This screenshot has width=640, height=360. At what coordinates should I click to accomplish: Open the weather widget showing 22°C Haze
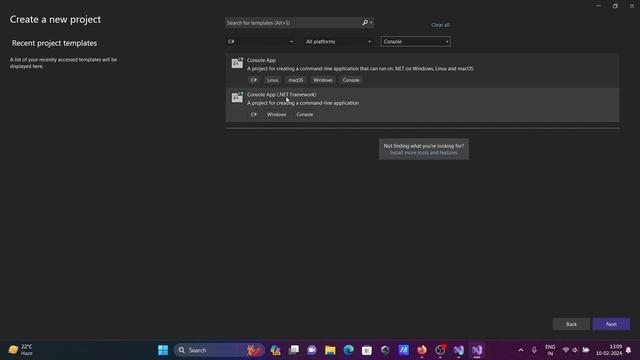[20, 350]
